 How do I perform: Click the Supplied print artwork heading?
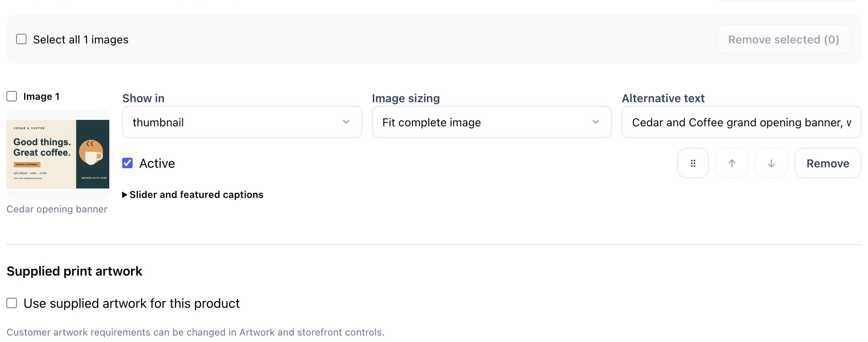tap(74, 271)
